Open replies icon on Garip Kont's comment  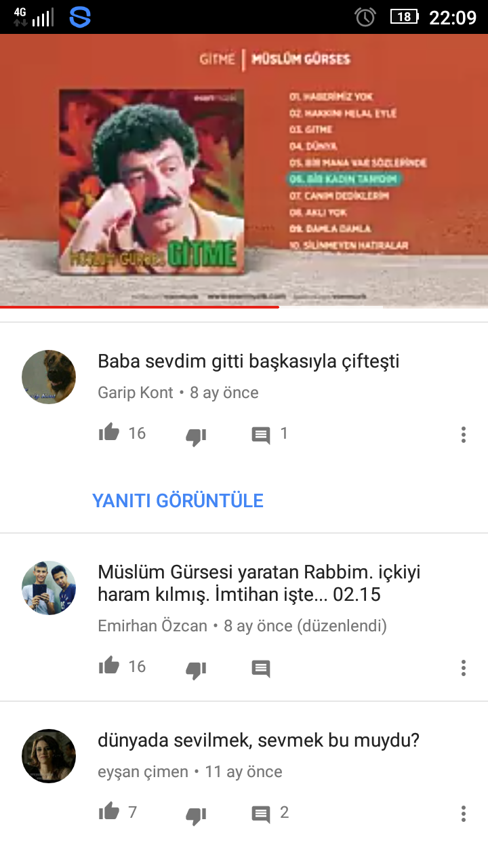[x=261, y=435]
